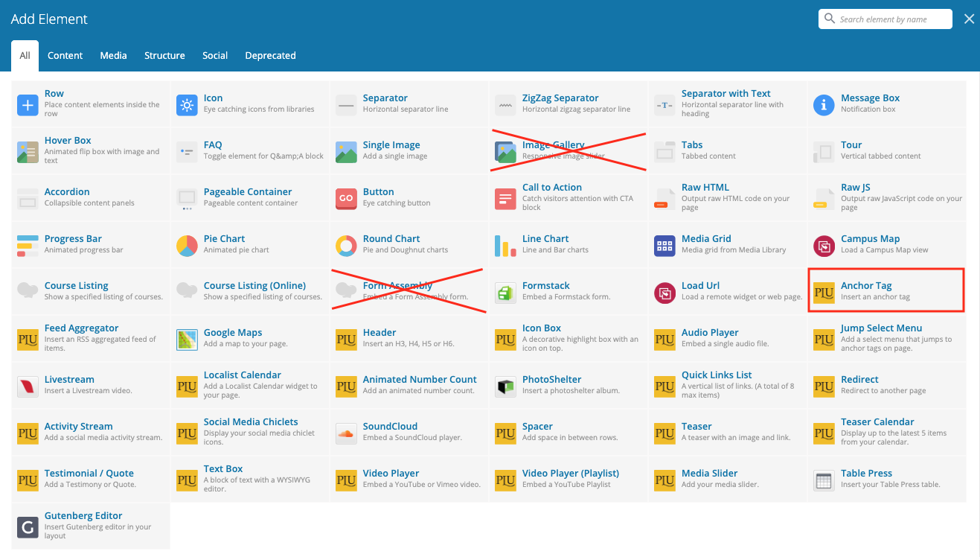Pick the Round Chart doughnut icon
980x557 pixels.
click(346, 246)
